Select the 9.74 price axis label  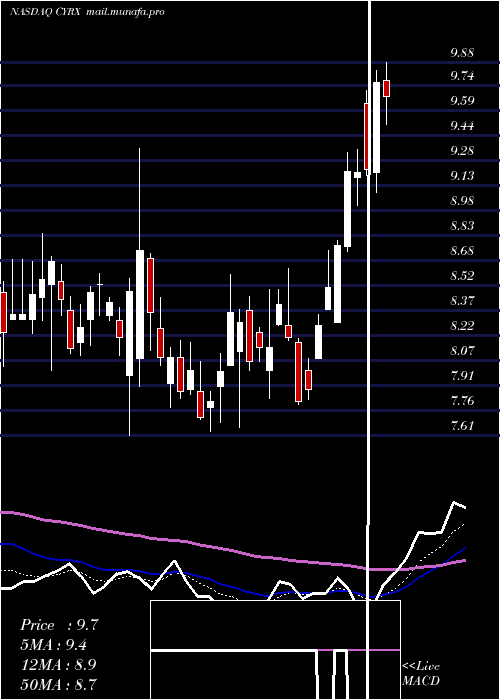tap(462, 76)
